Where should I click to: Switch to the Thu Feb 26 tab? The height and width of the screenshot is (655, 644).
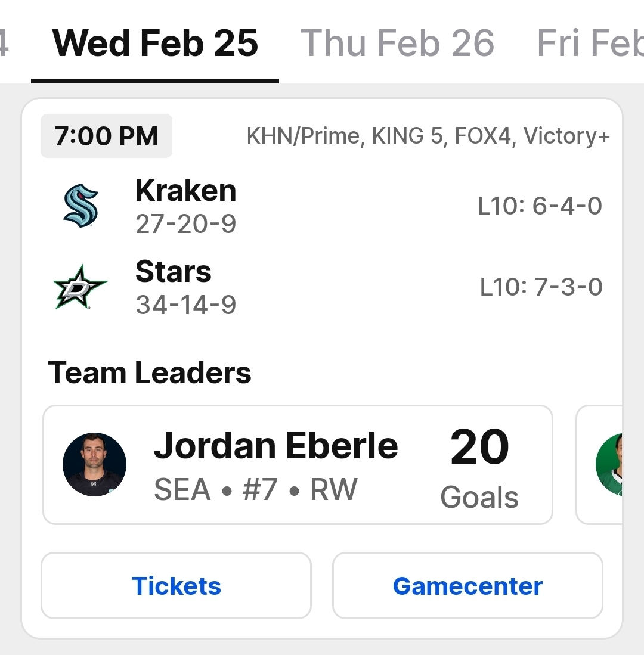pos(397,44)
